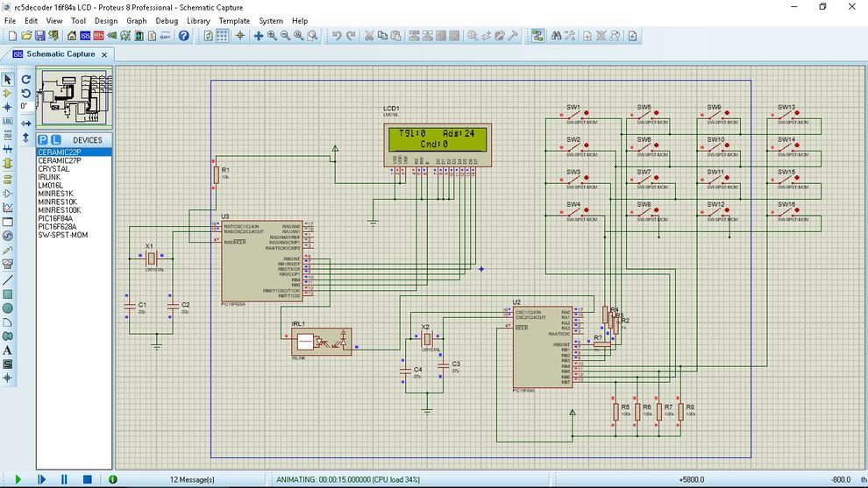Run electrical rules check icon
Image resolution: width=868 pixels, height=488 pixels.
(x=632, y=36)
